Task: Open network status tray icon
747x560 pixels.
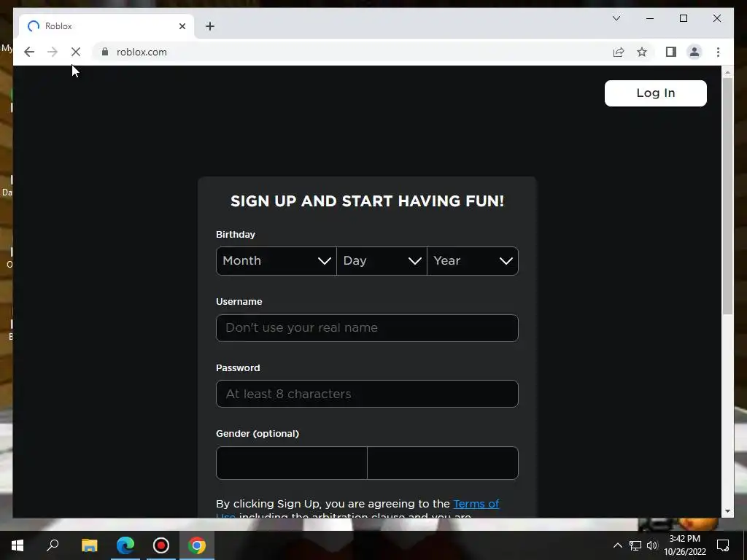Action: [635, 545]
